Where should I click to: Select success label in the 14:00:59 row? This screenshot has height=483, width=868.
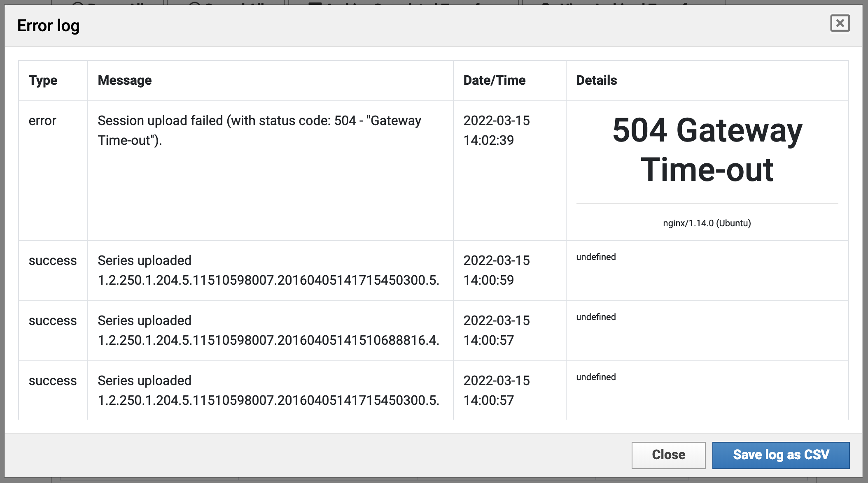click(x=53, y=260)
